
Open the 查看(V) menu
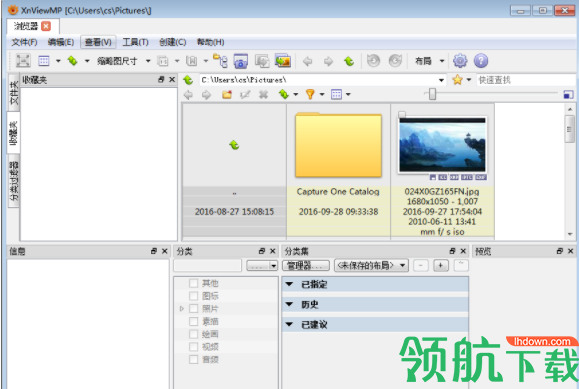pos(98,42)
